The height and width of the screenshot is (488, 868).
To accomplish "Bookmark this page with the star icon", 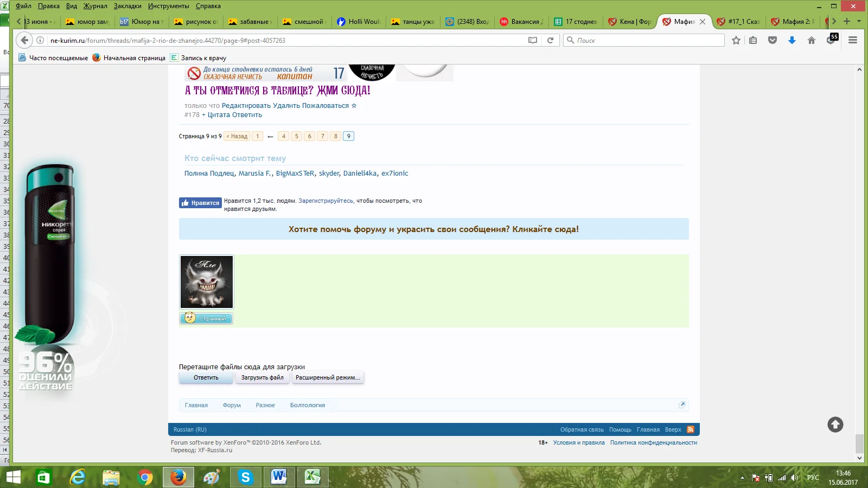I will click(736, 40).
